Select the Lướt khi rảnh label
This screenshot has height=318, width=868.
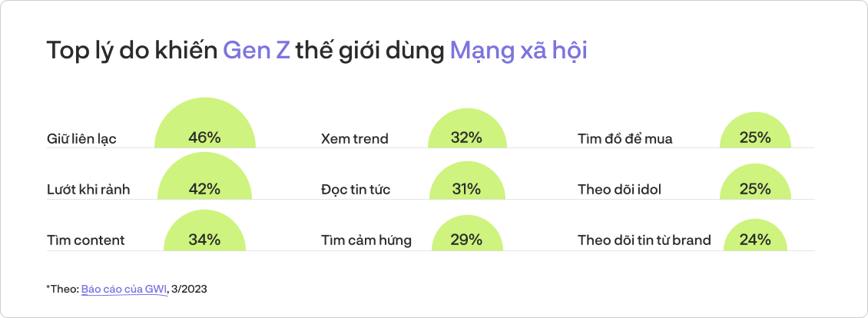(88, 190)
